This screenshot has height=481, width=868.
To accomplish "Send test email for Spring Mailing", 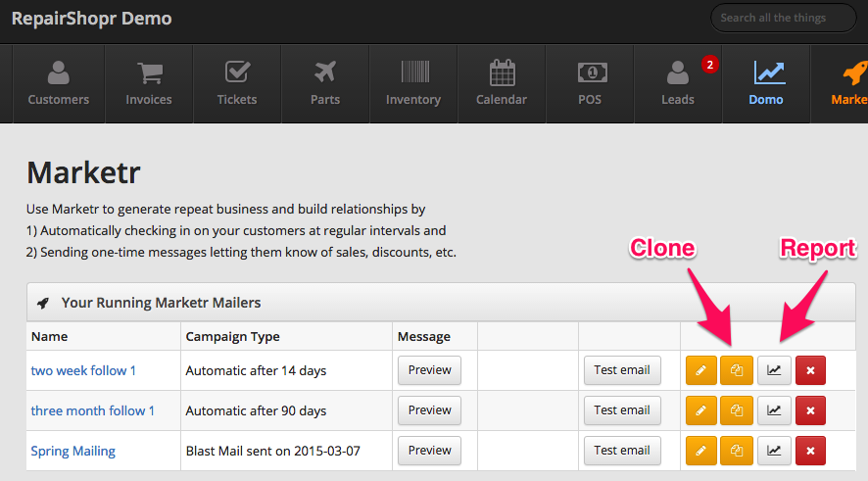I will click(622, 451).
